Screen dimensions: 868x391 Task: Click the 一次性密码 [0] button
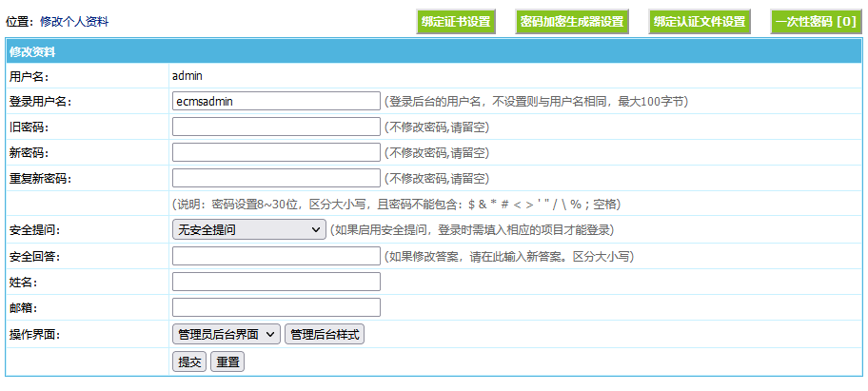coord(816,22)
